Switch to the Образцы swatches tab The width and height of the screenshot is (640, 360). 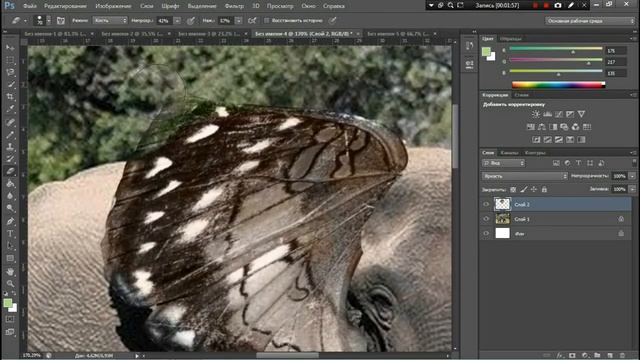click(x=511, y=39)
